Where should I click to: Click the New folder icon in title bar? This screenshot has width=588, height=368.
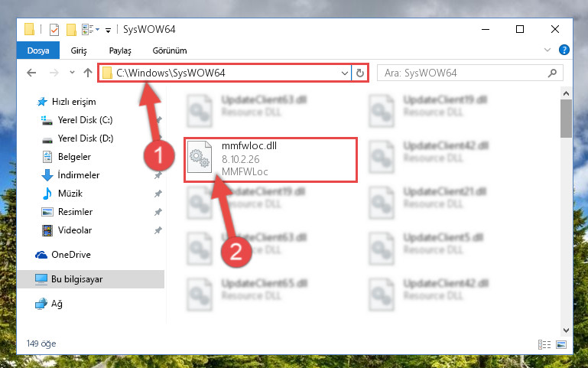tap(71, 29)
